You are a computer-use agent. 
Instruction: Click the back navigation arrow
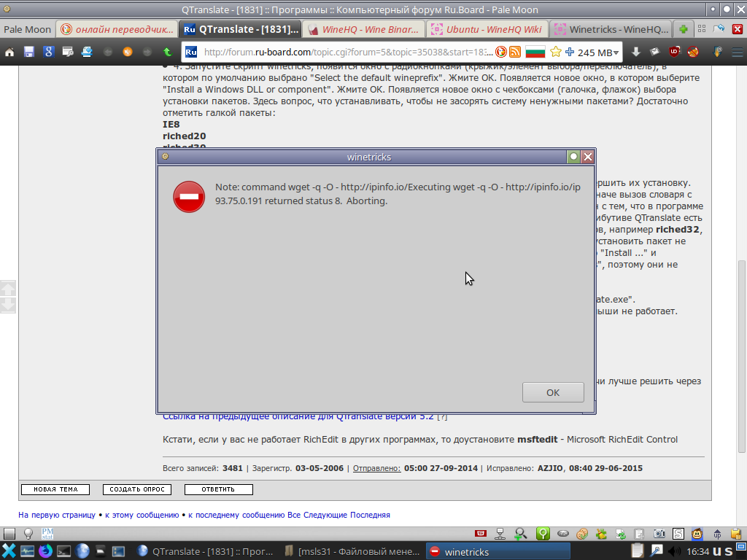point(108,52)
